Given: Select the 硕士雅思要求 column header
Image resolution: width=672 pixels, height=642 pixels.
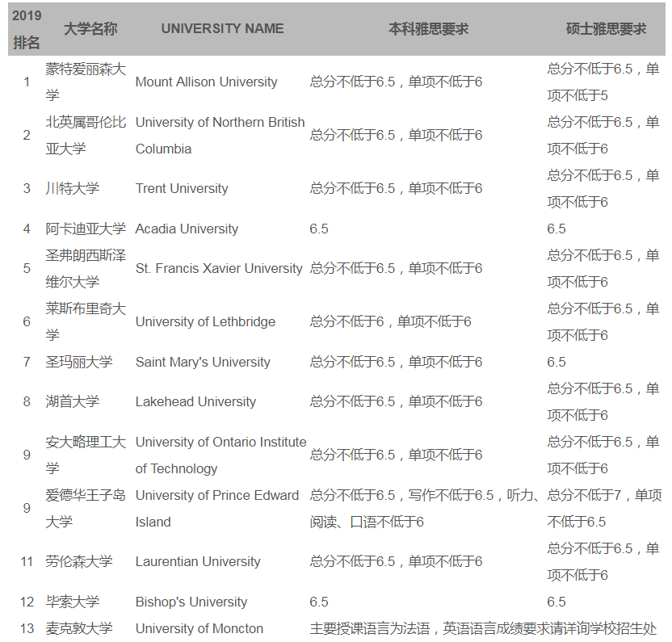Looking at the screenshot, I should 606,28.
